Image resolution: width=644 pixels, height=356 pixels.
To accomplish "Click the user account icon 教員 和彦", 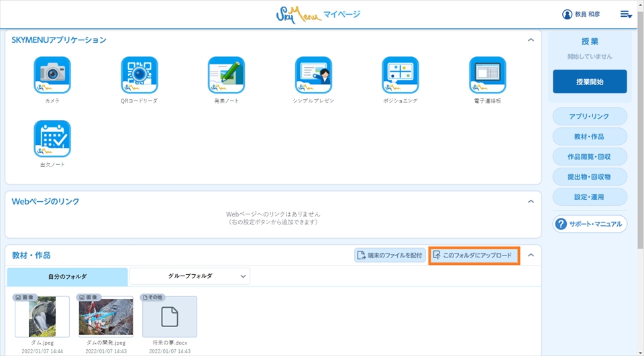I will tap(568, 14).
